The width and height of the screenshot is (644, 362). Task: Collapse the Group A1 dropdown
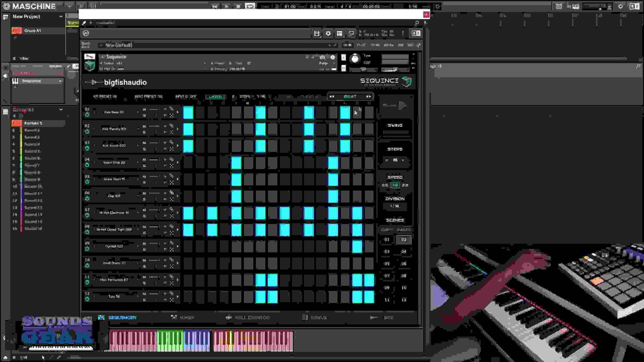pyautogui.click(x=61, y=109)
